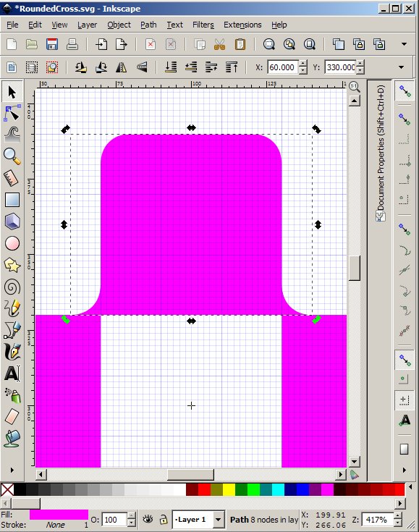Screen dimensions: 419x532
Task: Click the opacity O value field
Action: tap(114, 520)
